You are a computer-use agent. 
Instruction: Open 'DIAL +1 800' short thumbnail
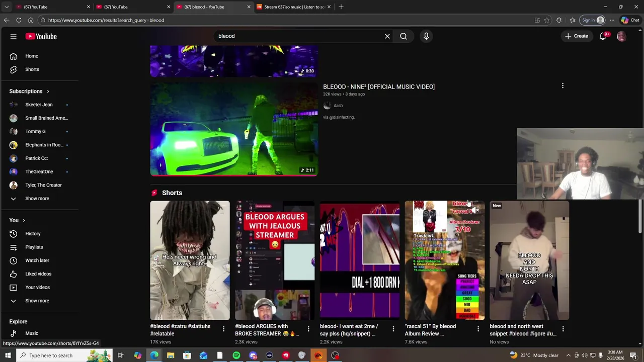(360, 260)
